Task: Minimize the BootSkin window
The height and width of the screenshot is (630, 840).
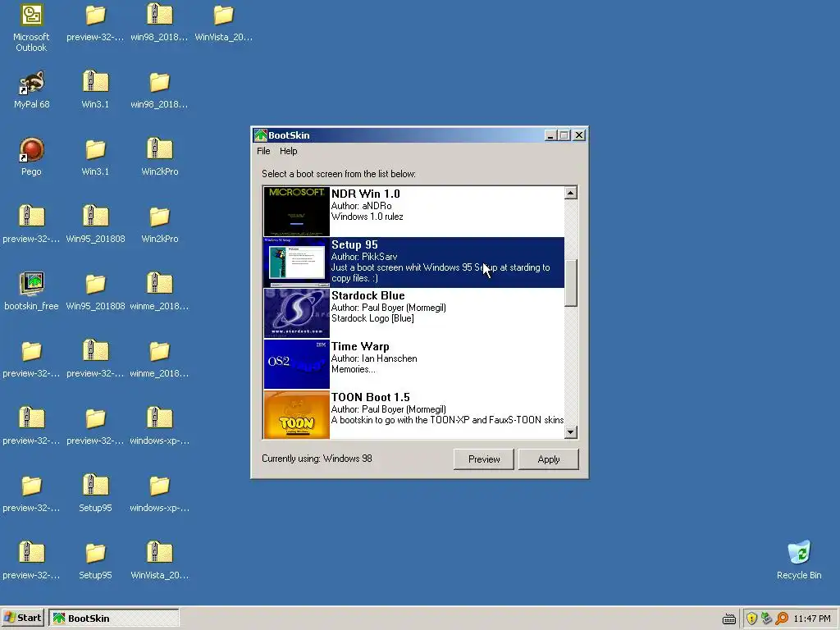Action: point(550,135)
